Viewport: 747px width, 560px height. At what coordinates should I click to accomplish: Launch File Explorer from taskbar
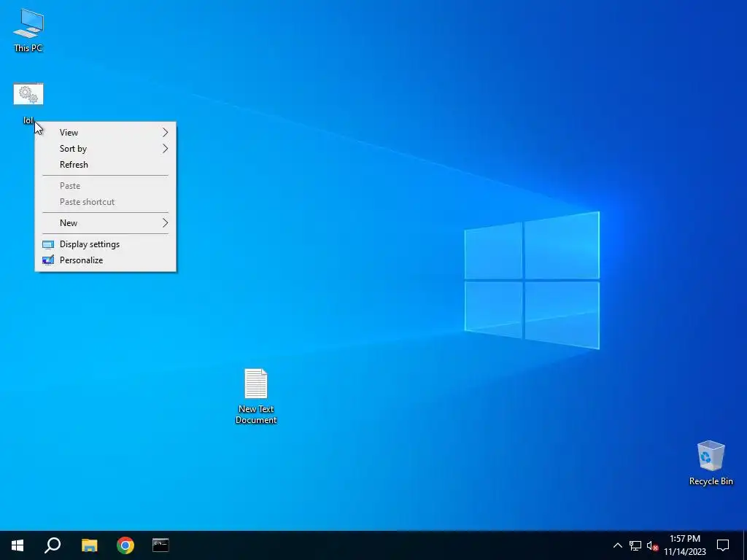pyautogui.click(x=89, y=545)
